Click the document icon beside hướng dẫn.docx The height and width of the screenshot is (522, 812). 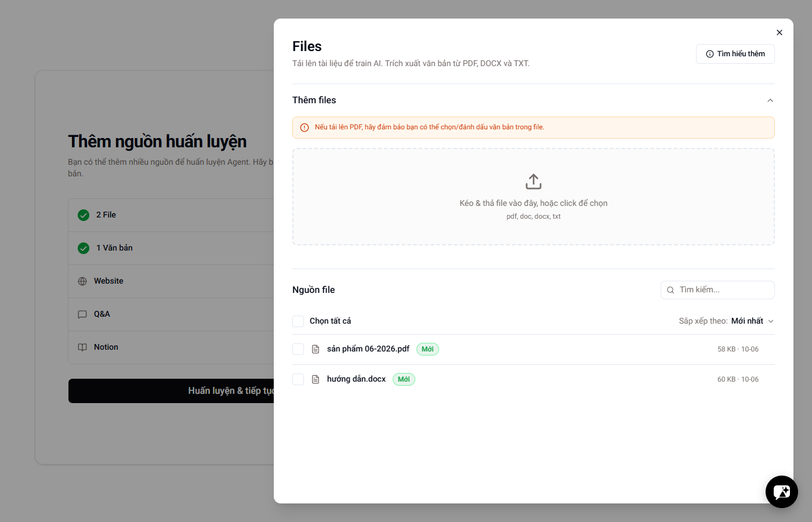(x=316, y=379)
